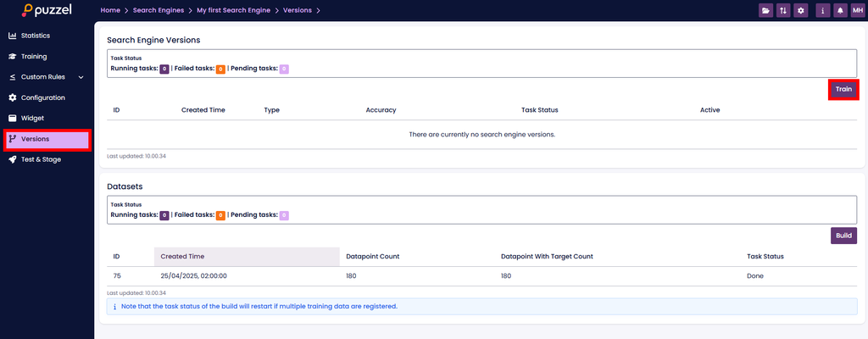868x339 pixels.
Task: Open settings via the top gear icon
Action: (801, 10)
